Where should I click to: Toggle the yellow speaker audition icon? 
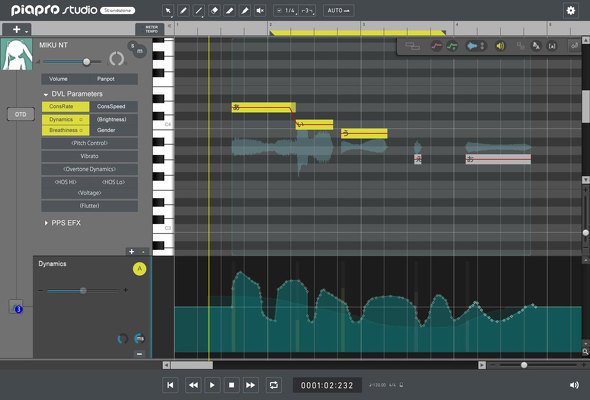point(500,46)
